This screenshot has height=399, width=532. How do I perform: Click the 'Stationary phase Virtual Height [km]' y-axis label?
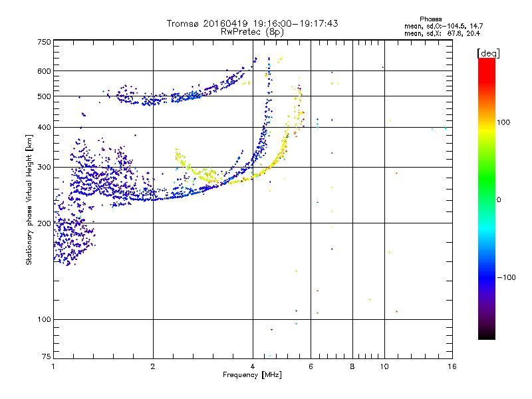29,199
